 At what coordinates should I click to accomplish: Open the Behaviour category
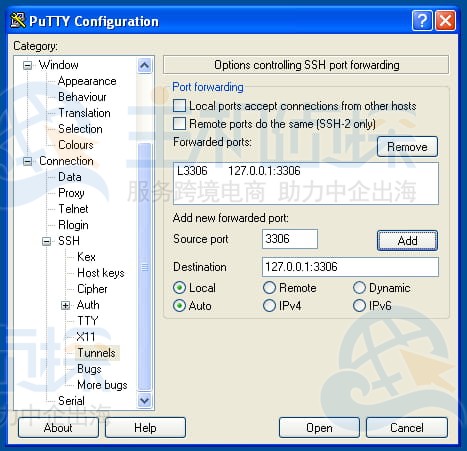tap(82, 97)
